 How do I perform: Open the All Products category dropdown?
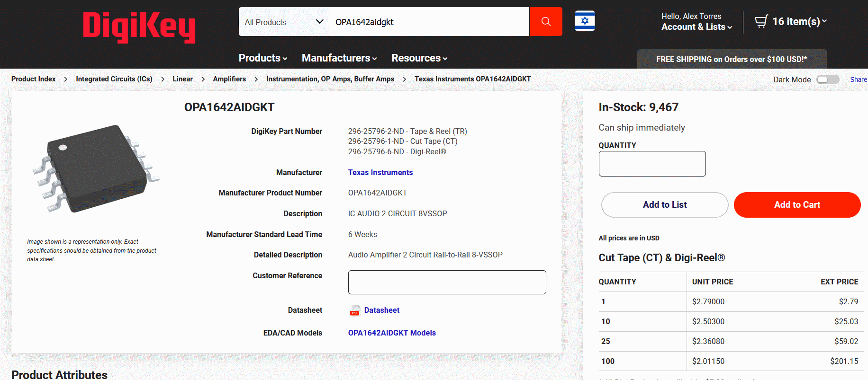[x=283, y=22]
